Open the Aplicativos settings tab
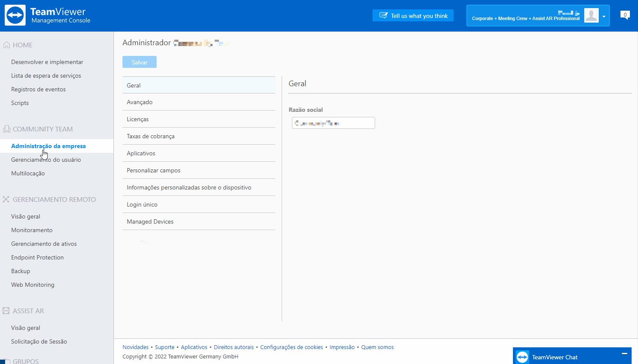Image resolution: width=638 pixels, height=364 pixels. pos(199,153)
